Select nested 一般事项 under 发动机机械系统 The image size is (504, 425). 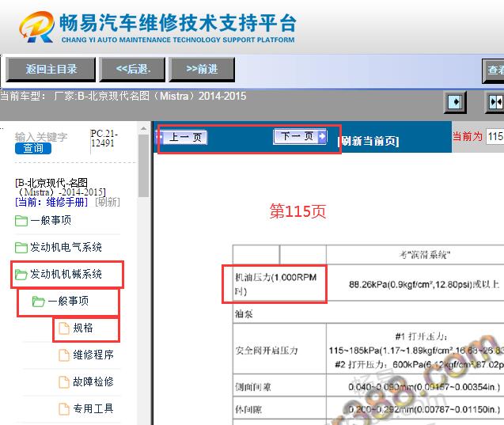click(x=68, y=301)
